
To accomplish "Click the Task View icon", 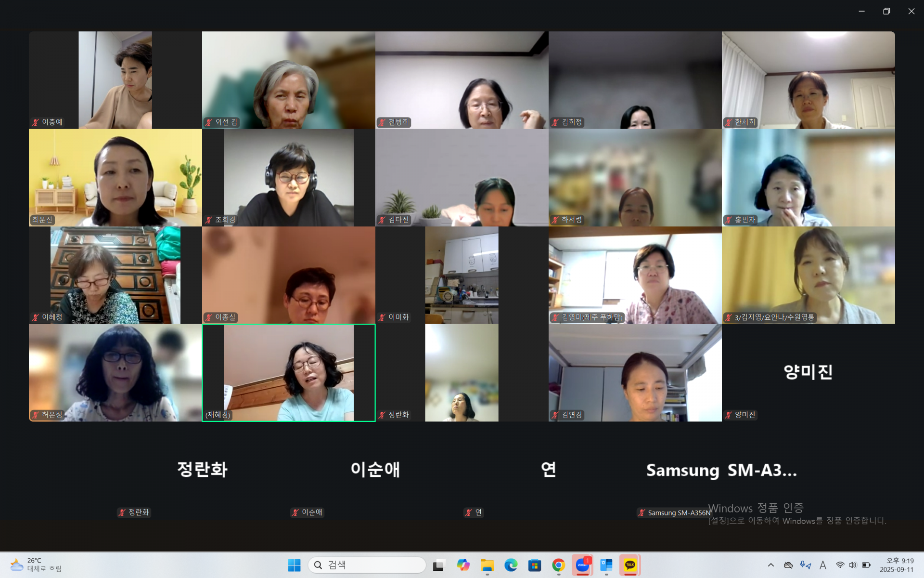I will coord(438,565).
